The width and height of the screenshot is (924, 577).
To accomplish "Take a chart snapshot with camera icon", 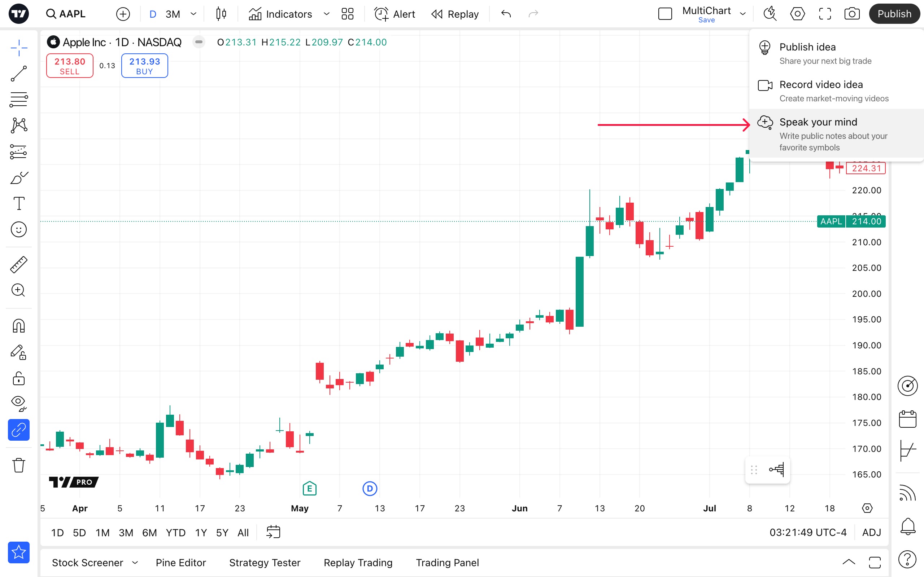I will tap(851, 14).
